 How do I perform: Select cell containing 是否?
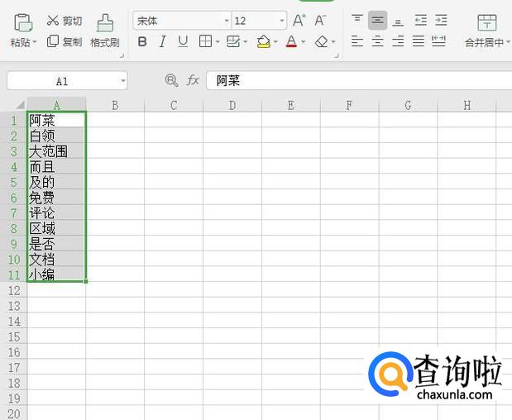click(x=56, y=243)
